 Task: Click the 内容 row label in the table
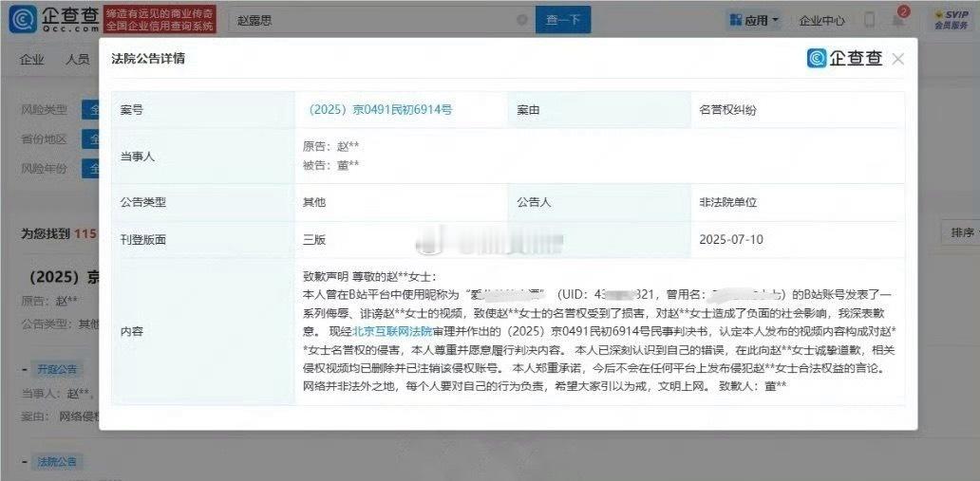[x=132, y=331]
